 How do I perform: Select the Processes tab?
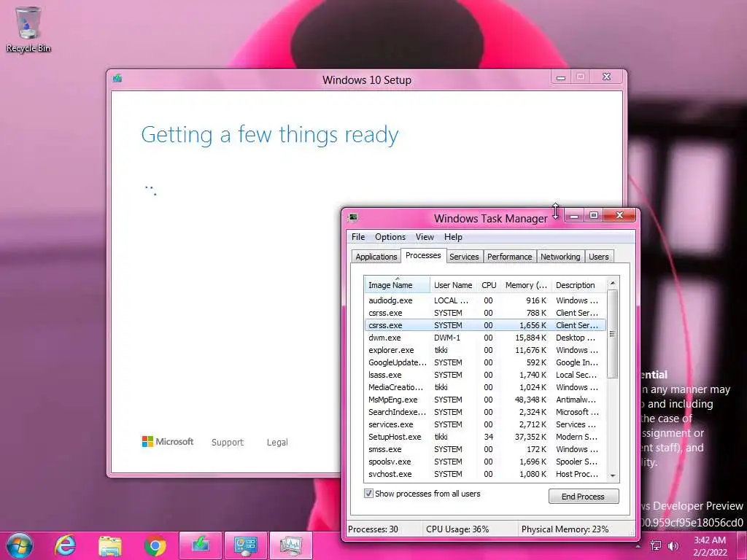(x=423, y=255)
